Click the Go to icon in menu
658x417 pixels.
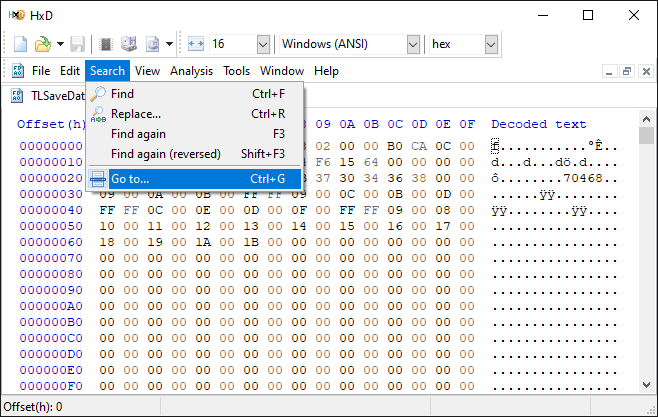pos(98,179)
